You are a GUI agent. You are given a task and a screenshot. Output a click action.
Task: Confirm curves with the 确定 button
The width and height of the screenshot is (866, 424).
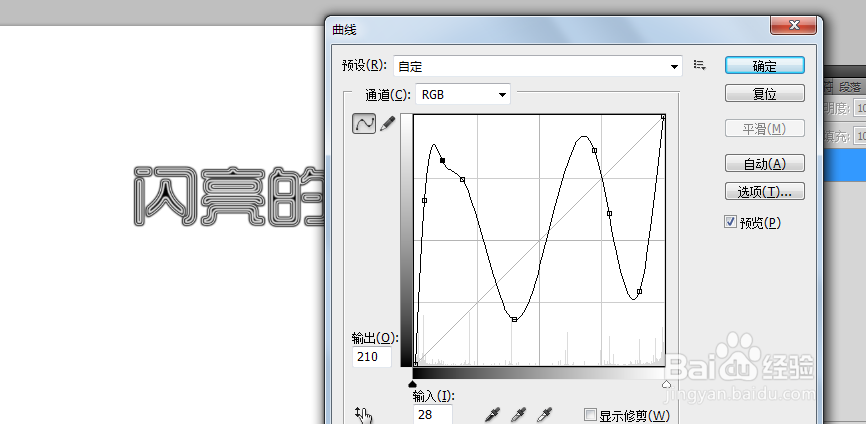pyautogui.click(x=765, y=66)
